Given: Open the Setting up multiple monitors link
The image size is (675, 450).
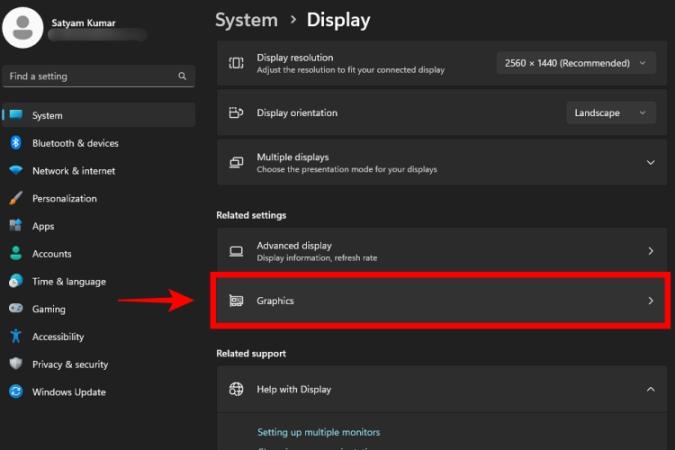Looking at the screenshot, I should pyautogui.click(x=318, y=432).
